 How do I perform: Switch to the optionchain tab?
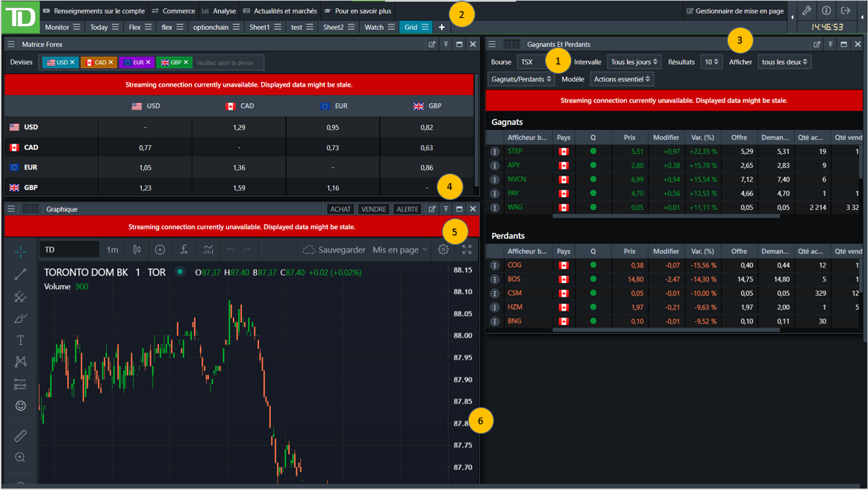(211, 27)
